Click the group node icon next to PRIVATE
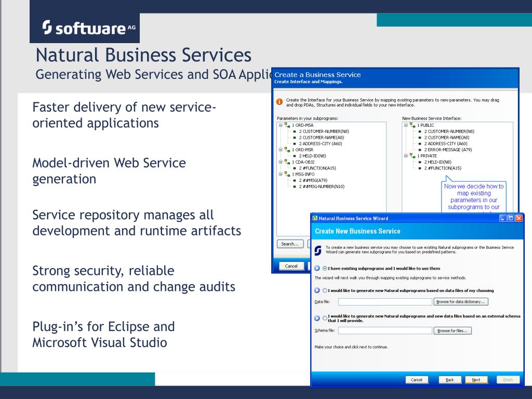 (x=413, y=156)
